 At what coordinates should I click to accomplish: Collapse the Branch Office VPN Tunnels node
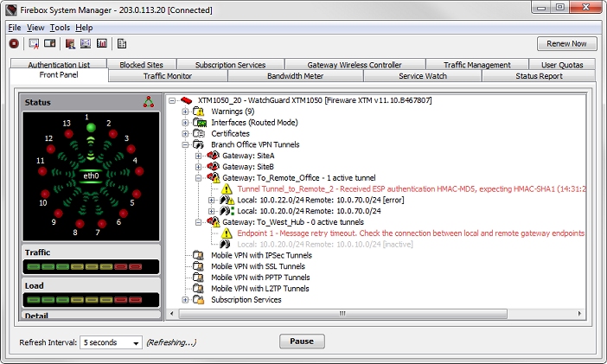click(184, 144)
